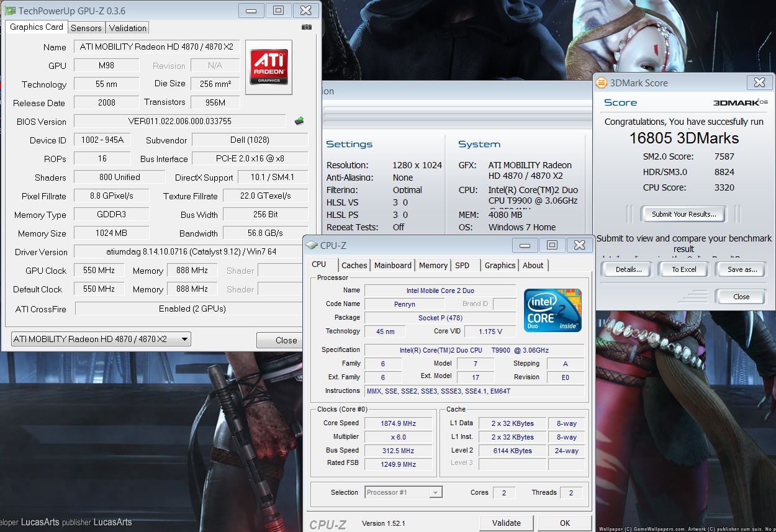Click the BIOS save chip icon
This screenshot has width=776, height=532.
[x=299, y=121]
